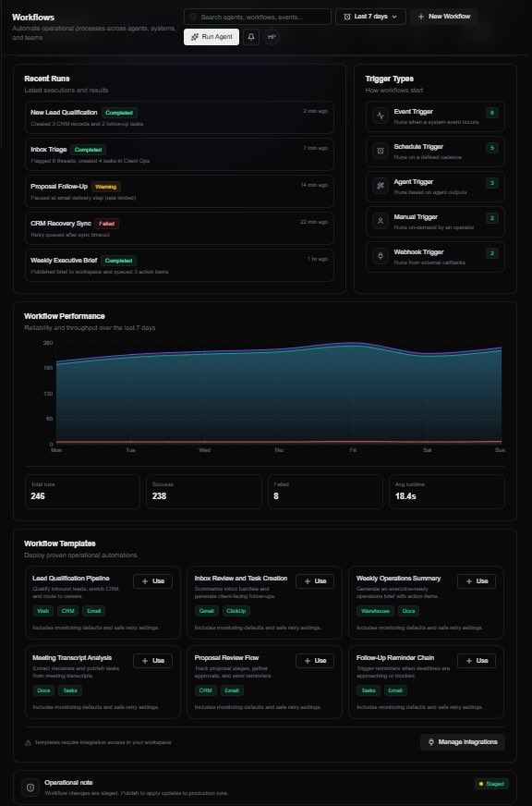This screenshot has width=532, height=806.
Task: Click the Event Trigger pulse icon
Action: point(380,116)
